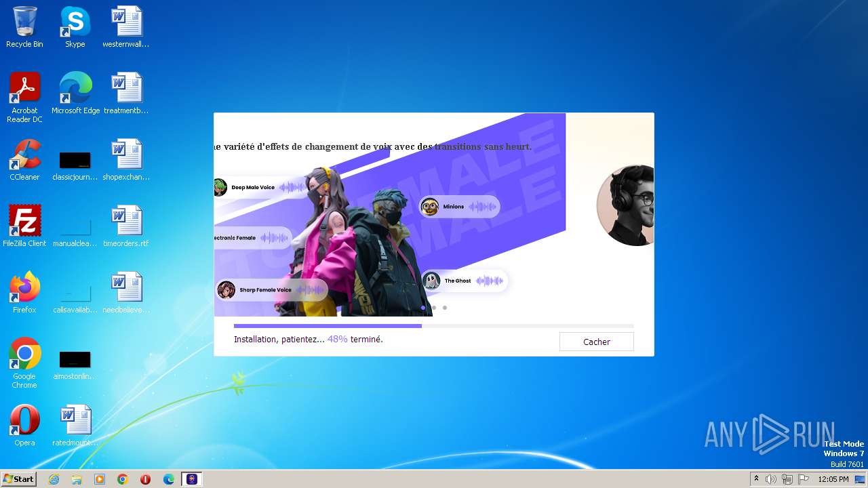Launch Opera from the taskbar
This screenshot has width=868, height=488.
tap(146, 479)
